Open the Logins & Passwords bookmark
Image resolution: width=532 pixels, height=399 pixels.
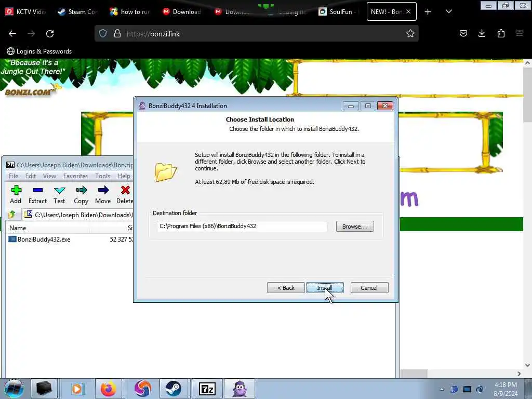[39, 51]
